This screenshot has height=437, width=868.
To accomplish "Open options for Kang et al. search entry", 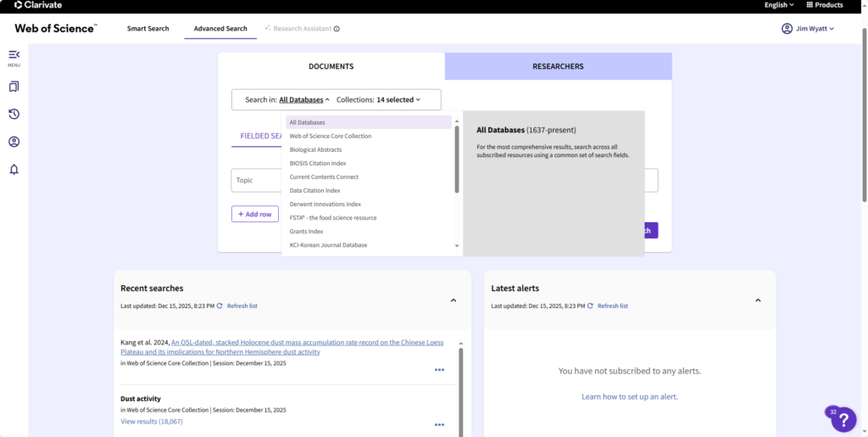I will (x=439, y=370).
